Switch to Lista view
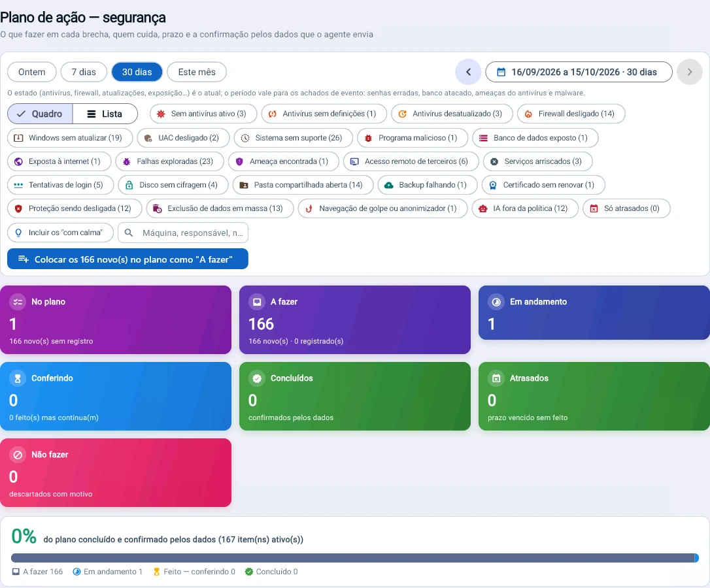 pyautogui.click(x=105, y=114)
